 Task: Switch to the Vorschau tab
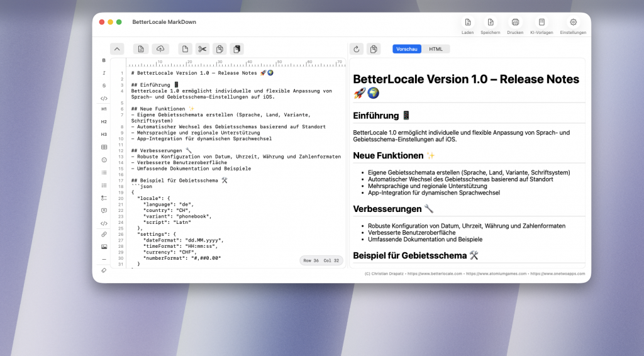407,49
